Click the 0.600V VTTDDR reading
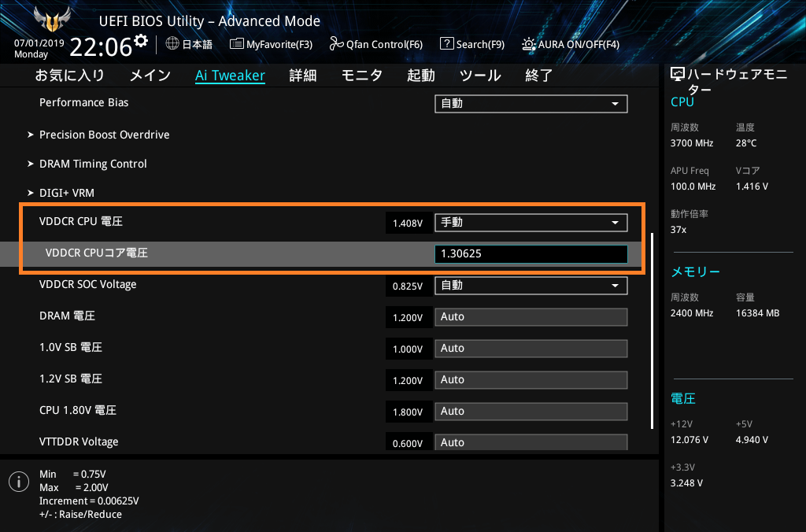The width and height of the screenshot is (806, 532). [408, 443]
